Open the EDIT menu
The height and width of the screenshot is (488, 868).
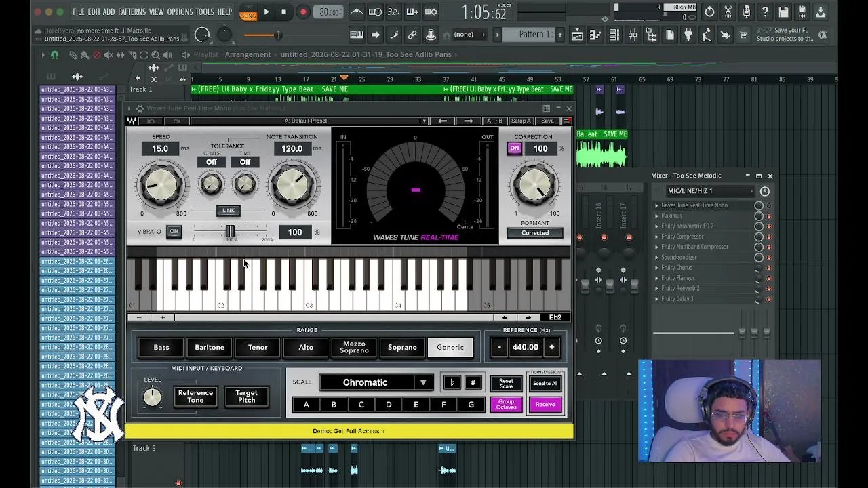[x=94, y=12]
